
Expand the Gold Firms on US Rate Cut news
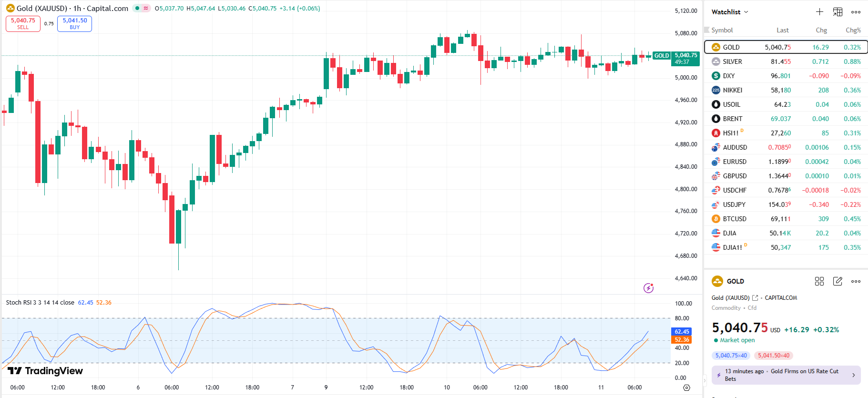(x=786, y=375)
